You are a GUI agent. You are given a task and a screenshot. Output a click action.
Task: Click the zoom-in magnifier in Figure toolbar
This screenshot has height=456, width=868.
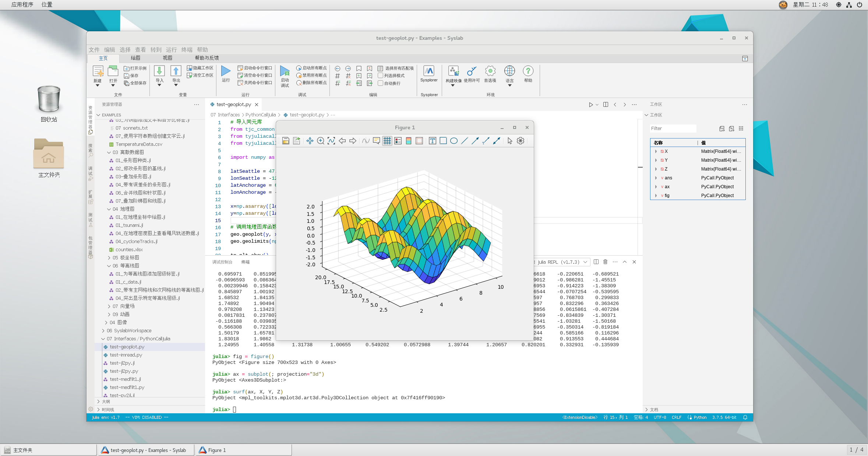click(x=320, y=141)
